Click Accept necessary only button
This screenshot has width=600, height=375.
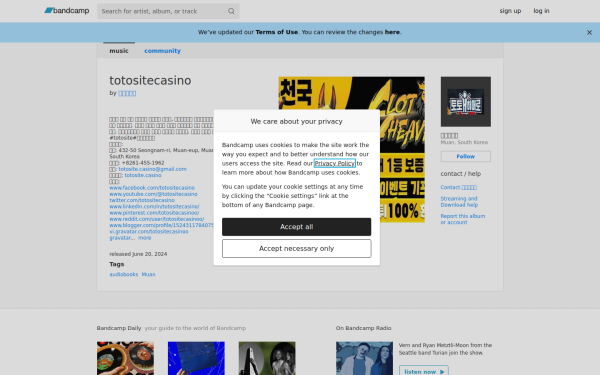coord(297,249)
